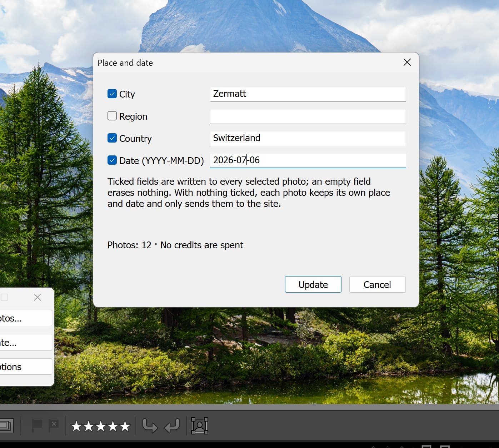
Task: Set rating to two stars
Action: (88, 426)
